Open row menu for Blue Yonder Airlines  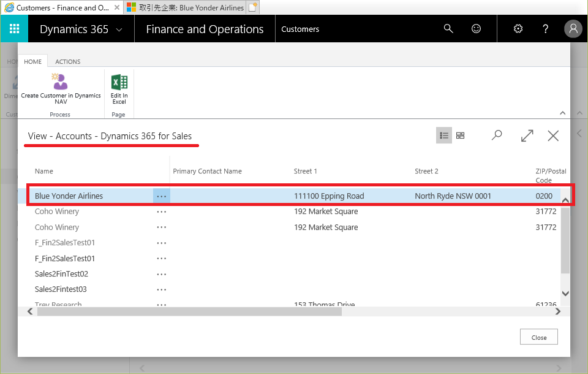point(162,196)
